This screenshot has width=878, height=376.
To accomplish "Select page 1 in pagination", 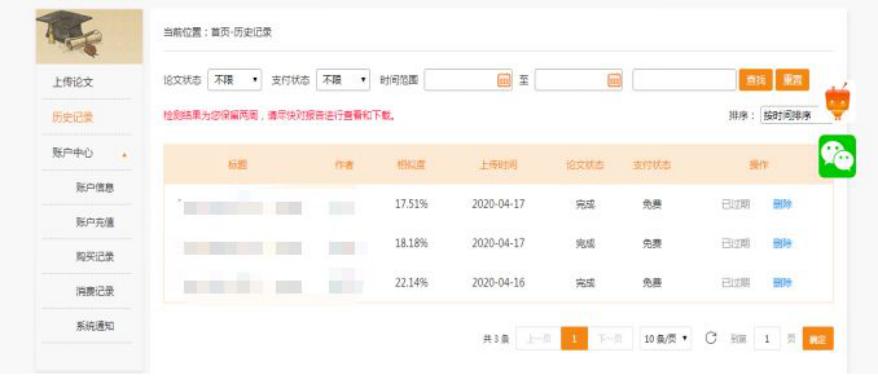I will click(574, 338).
